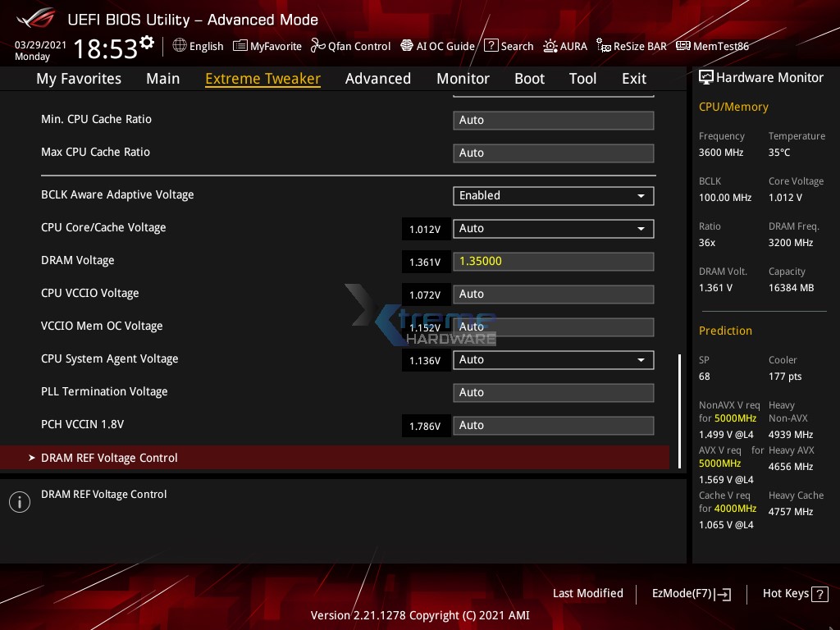Click the clock settings gear icon
Viewport: 840px width, 630px height.
(148, 39)
